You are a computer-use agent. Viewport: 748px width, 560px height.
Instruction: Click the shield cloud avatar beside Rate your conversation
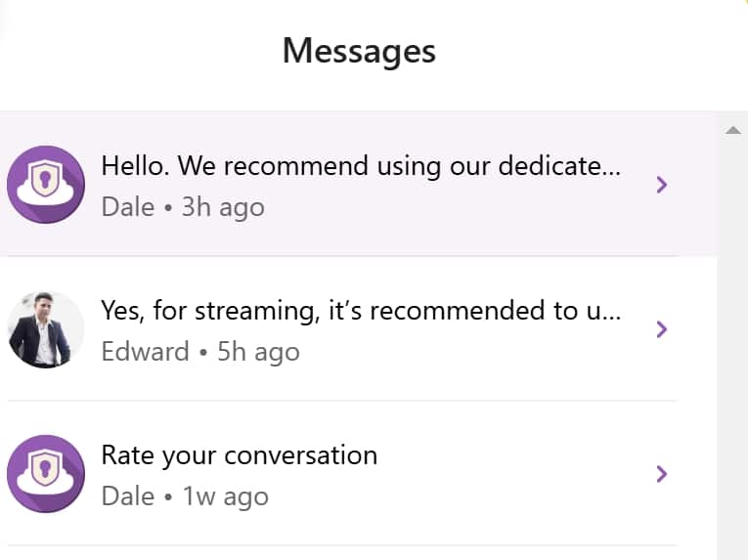coord(46,474)
